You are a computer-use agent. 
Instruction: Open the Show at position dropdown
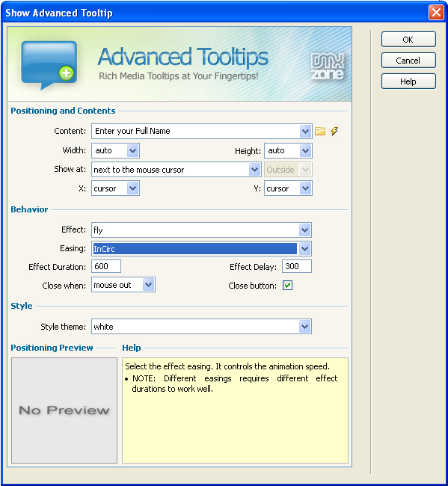[254, 170]
